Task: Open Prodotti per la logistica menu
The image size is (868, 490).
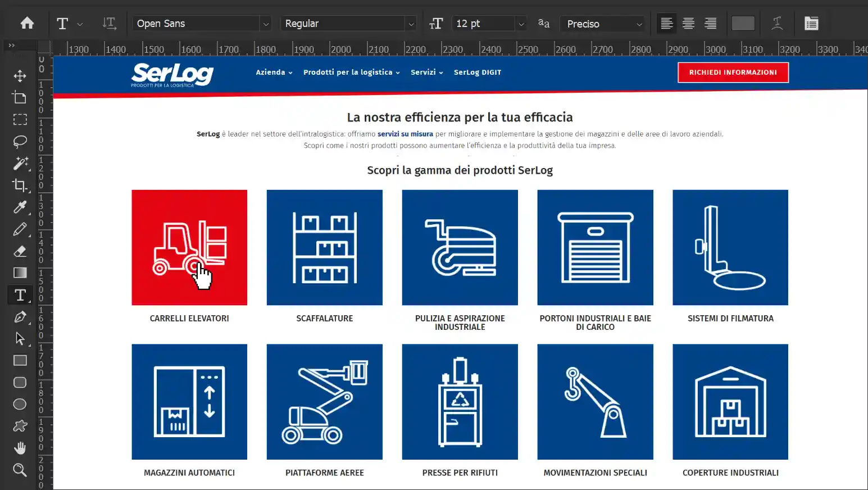Action: point(351,72)
